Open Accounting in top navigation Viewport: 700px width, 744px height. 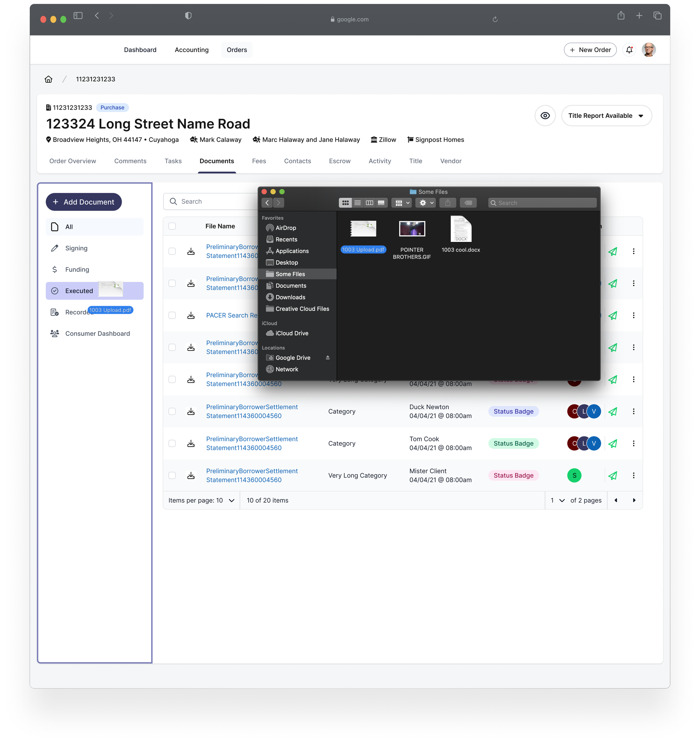192,50
